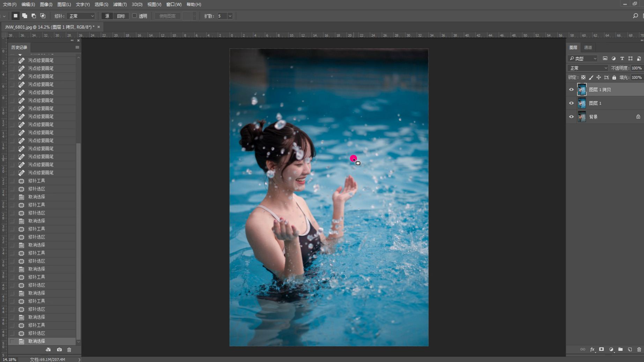Click the 扩散 value field
Viewport: 644px width, 362px height.
(222, 16)
